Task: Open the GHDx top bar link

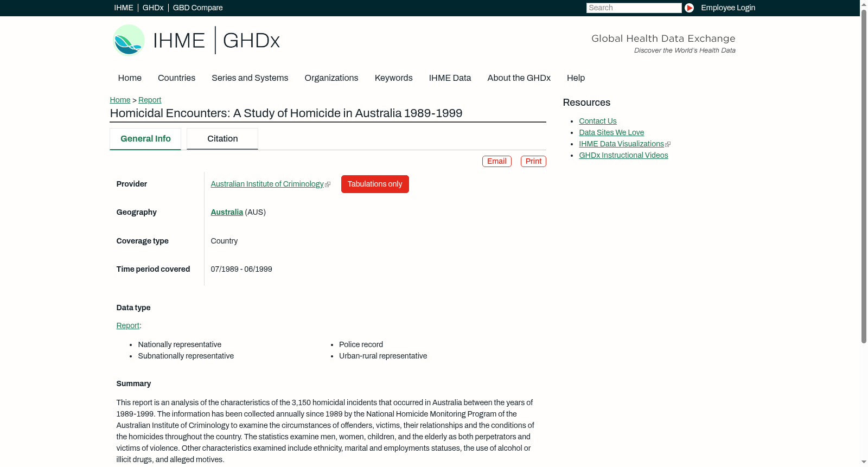Action: (153, 8)
